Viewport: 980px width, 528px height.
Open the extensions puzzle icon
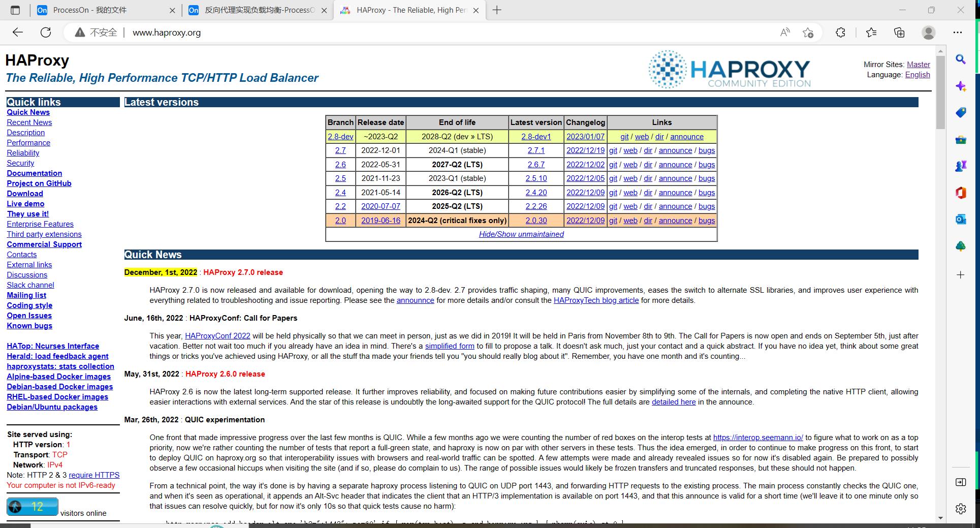(x=840, y=33)
